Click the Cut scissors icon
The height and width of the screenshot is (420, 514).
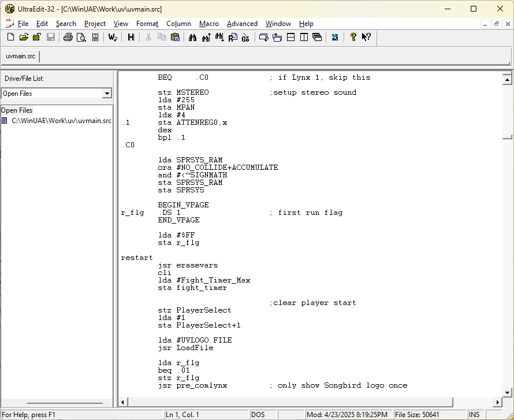[148, 37]
